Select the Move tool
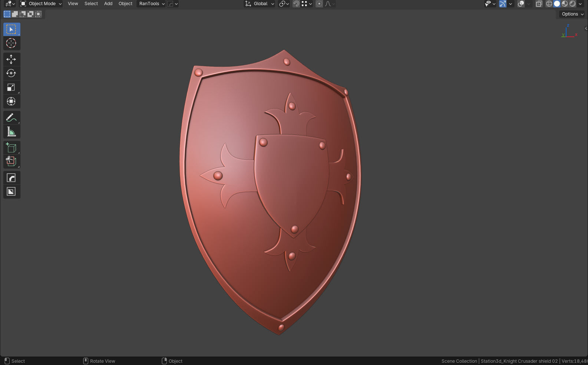Screen dimensions: 588x365 point(11,59)
